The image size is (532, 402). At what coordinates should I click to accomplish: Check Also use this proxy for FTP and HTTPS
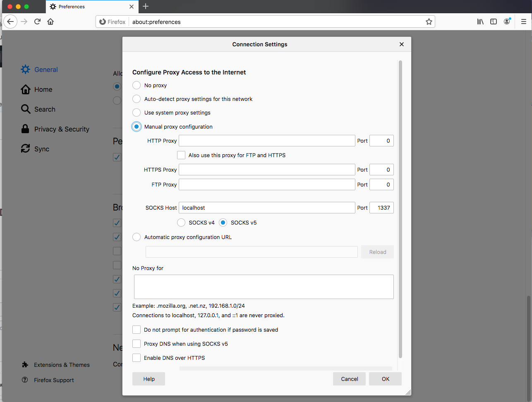pos(181,155)
